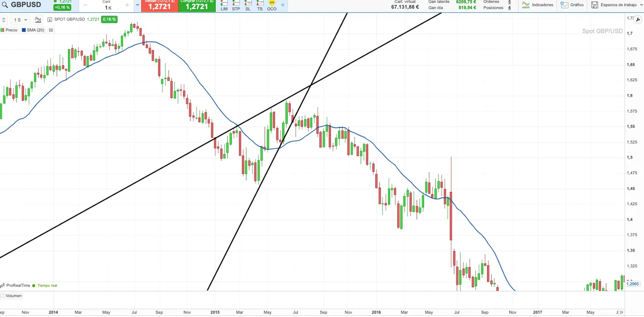Click the green Comprar buy button
The height and width of the screenshot is (317, 644).
pos(197,5)
